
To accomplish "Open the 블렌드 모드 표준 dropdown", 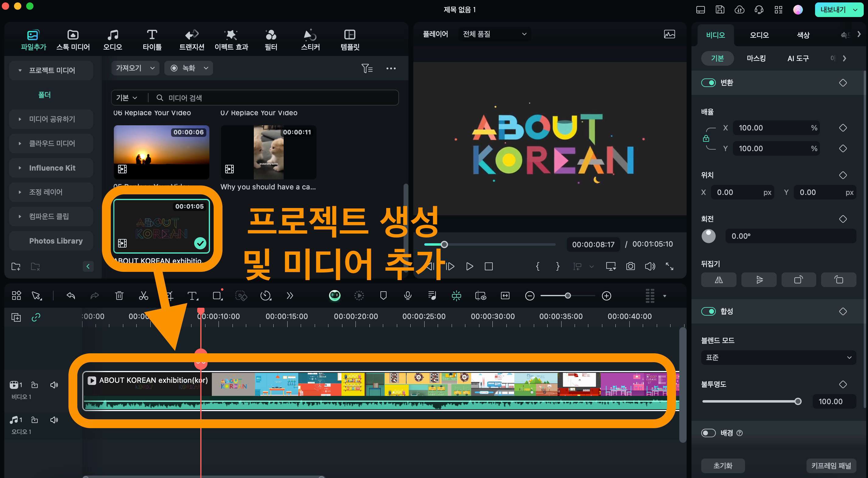I will coord(779,357).
